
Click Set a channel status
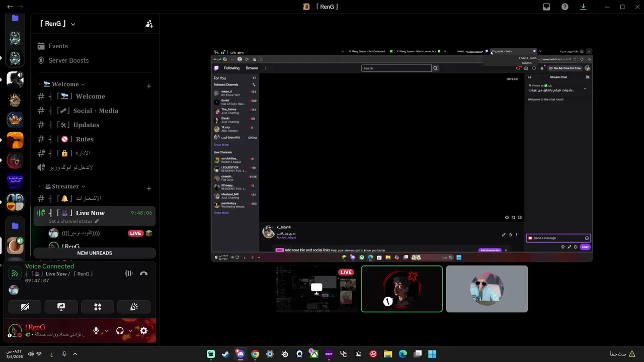click(x=73, y=221)
